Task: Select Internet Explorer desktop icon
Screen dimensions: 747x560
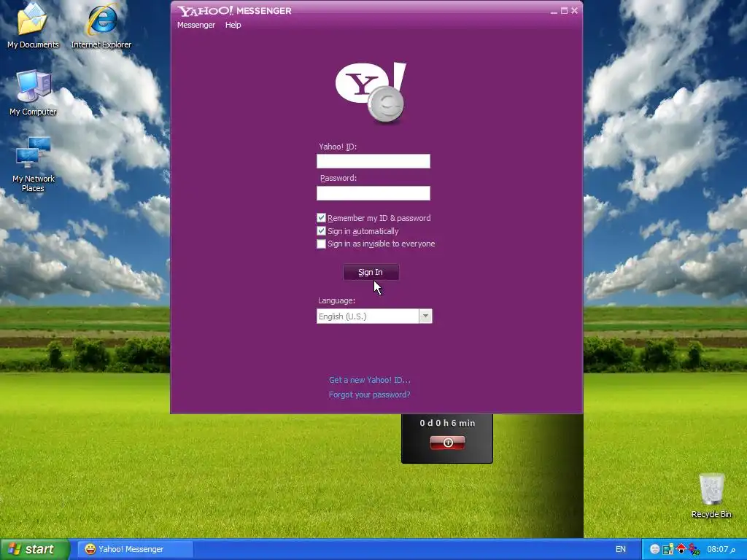Action: 101,26
